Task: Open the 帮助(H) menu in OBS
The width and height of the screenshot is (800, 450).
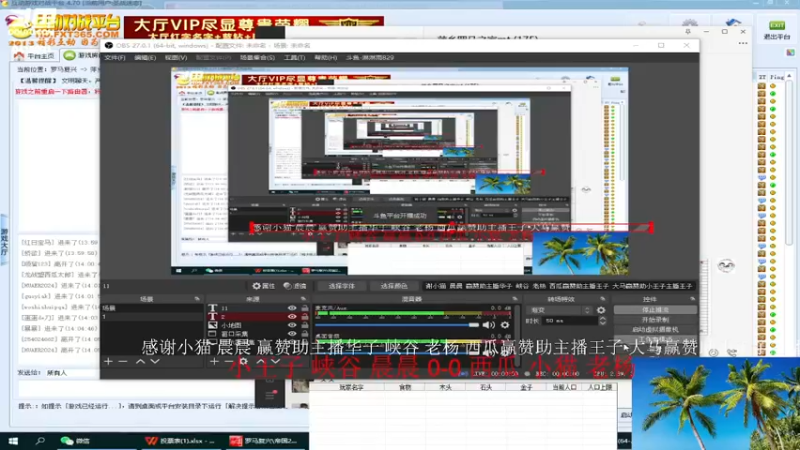Action: click(326, 58)
